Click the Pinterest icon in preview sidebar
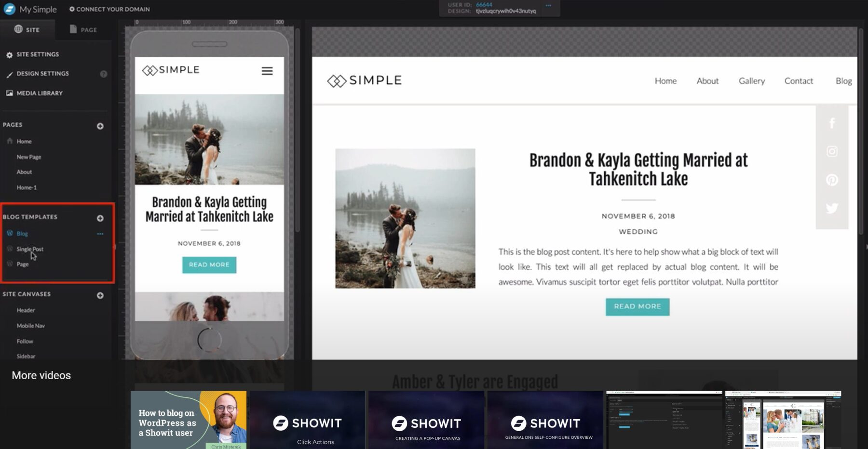The image size is (868, 449). [x=832, y=180]
